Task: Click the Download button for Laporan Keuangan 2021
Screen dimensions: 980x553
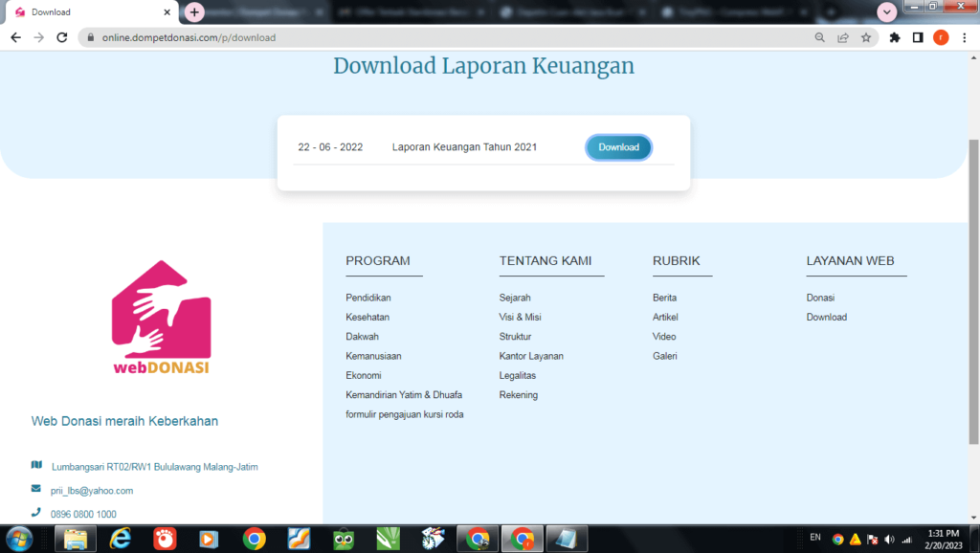Action: click(618, 147)
